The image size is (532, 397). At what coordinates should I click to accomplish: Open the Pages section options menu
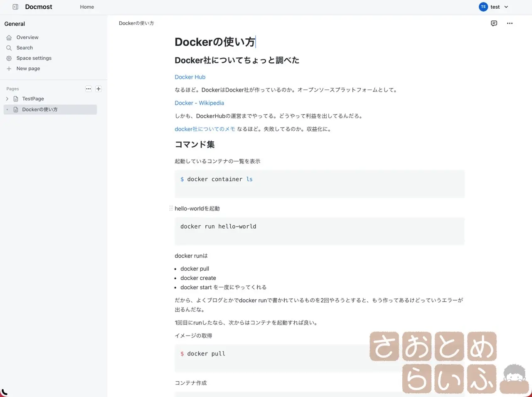click(x=88, y=89)
